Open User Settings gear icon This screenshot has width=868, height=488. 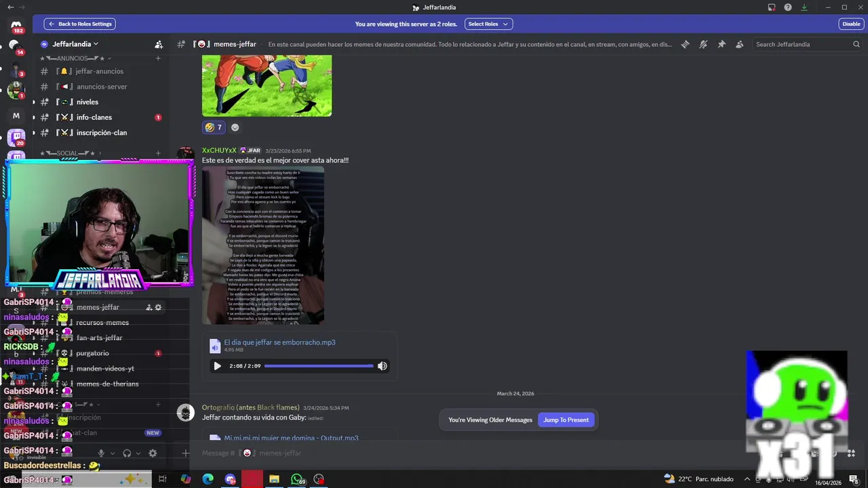(153, 453)
